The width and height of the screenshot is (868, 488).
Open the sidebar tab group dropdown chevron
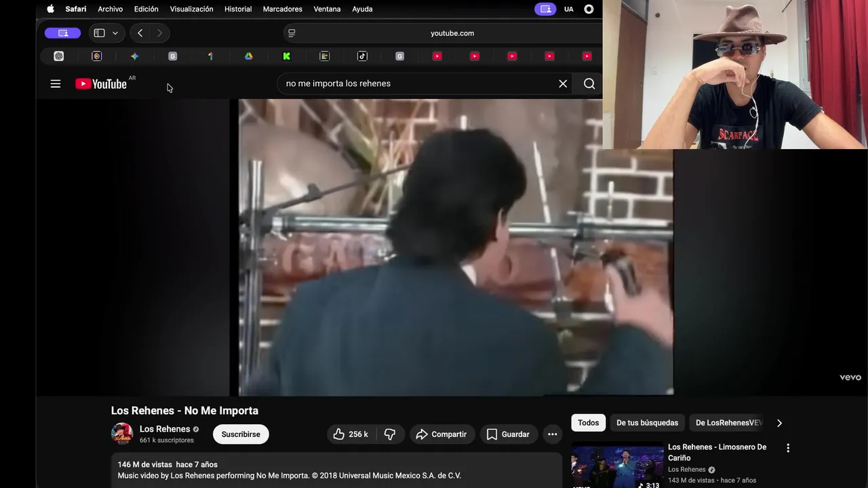click(x=115, y=33)
